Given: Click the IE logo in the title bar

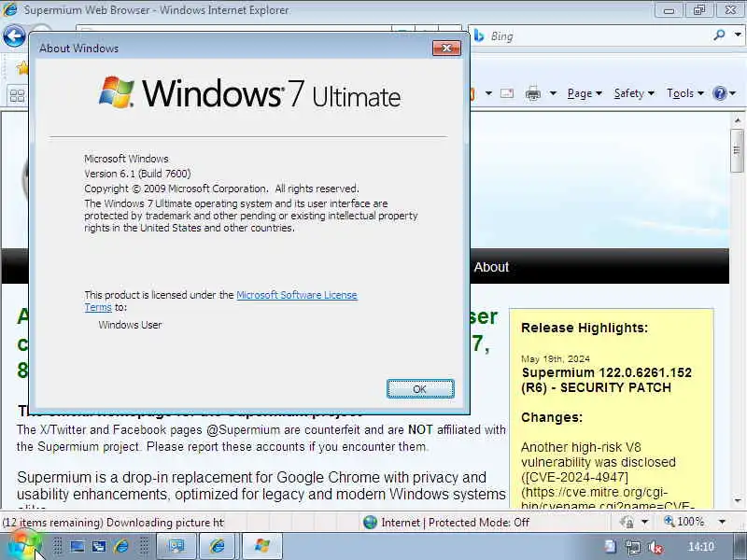Looking at the screenshot, I should click(x=10, y=10).
